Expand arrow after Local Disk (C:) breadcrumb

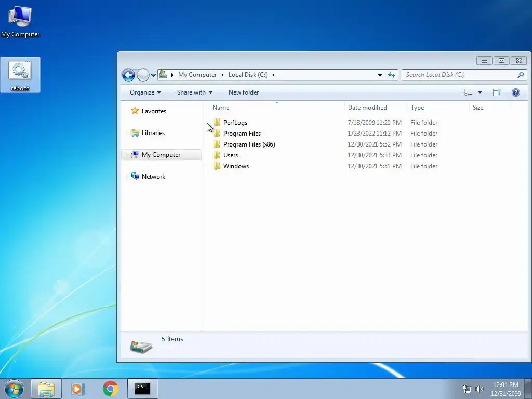(x=273, y=75)
